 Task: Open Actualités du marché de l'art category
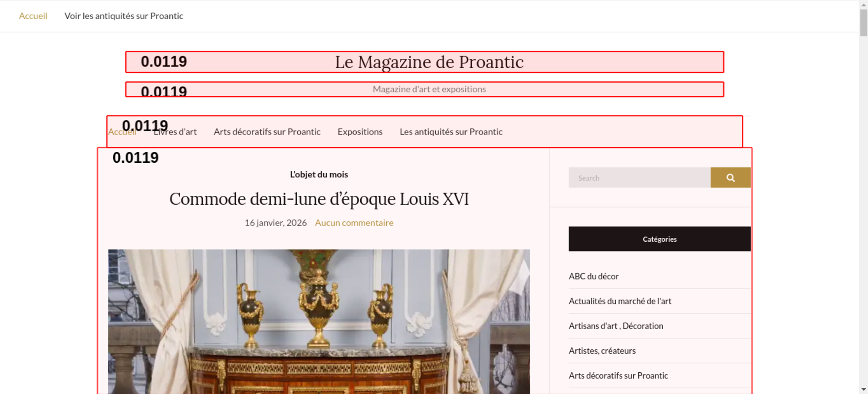tap(620, 301)
